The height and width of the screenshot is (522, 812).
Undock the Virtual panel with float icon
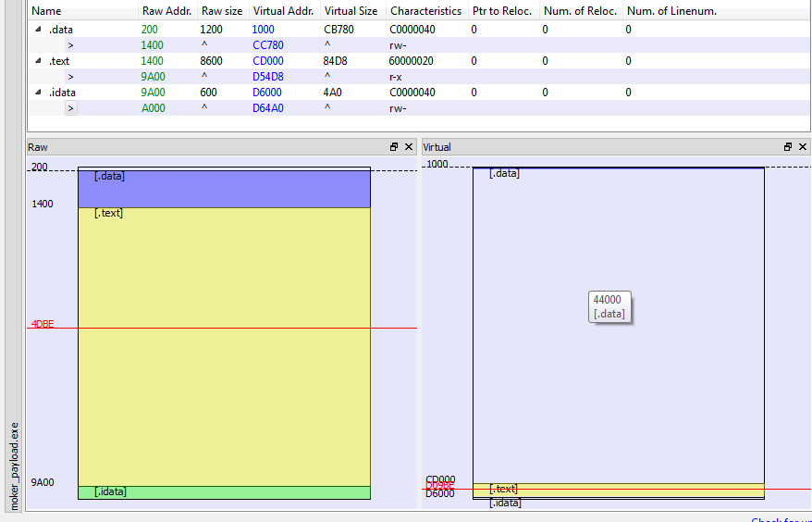click(788, 147)
